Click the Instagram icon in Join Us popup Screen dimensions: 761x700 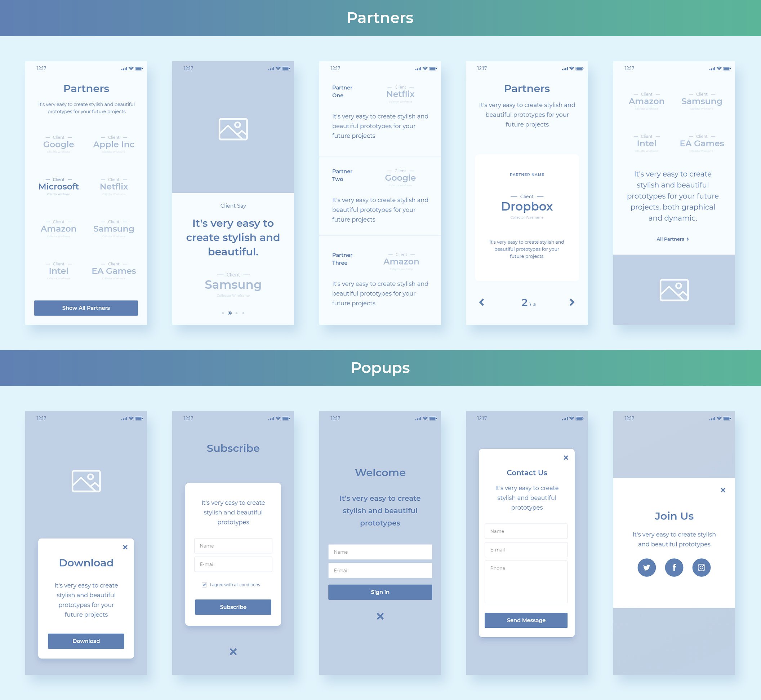coord(701,567)
